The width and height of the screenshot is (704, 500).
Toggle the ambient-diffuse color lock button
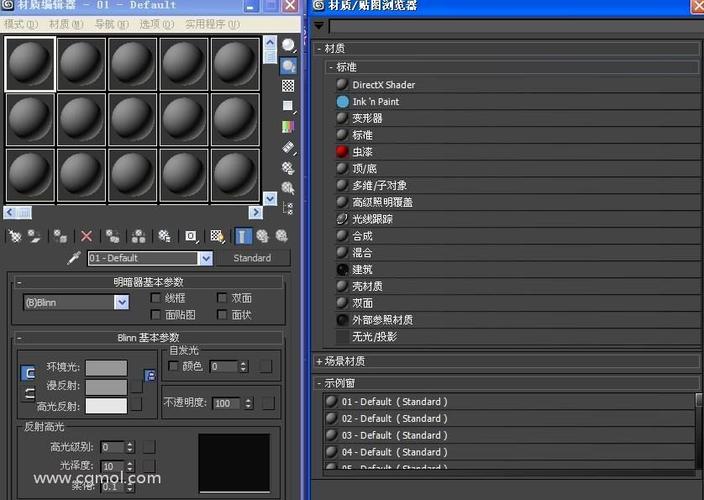28,373
